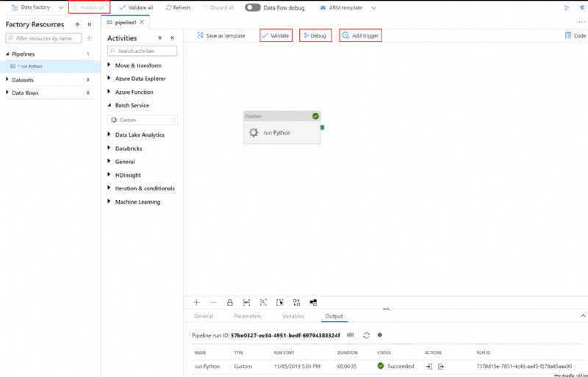Close the pipeline1 tab

click(142, 22)
